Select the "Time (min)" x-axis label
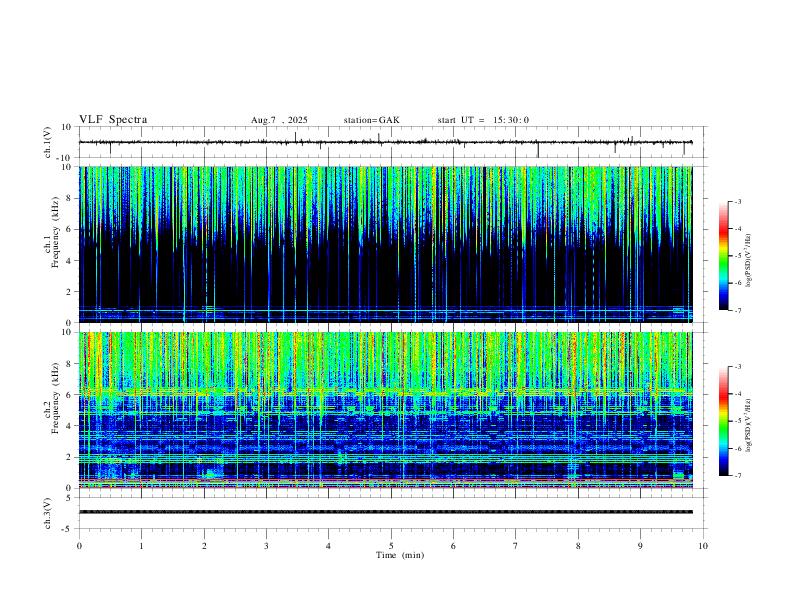The image size is (792, 612). tap(400, 555)
